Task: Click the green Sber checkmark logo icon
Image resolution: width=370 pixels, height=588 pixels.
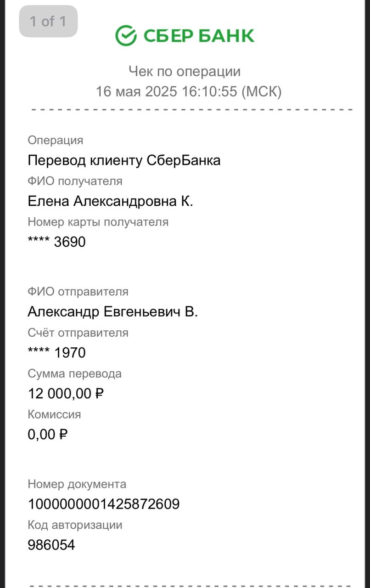Action: 126,35
